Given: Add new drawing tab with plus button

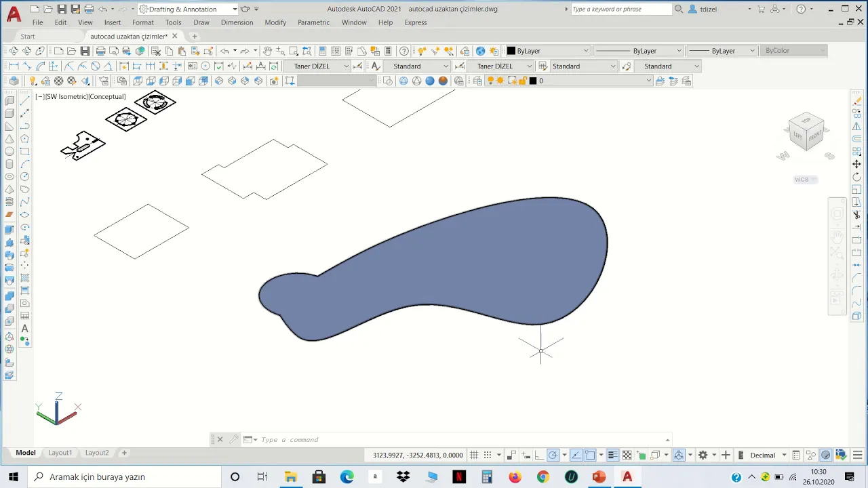Looking at the screenshot, I should pos(195,37).
